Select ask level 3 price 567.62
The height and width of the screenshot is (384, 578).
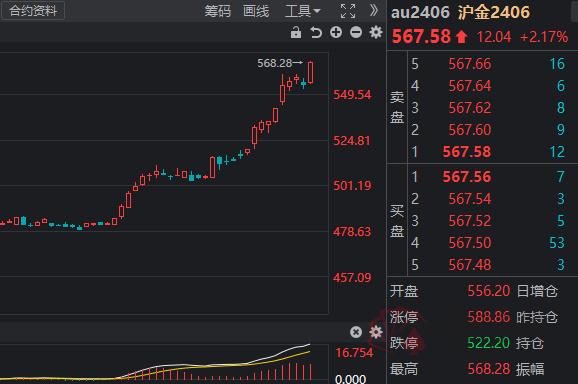[470, 108]
